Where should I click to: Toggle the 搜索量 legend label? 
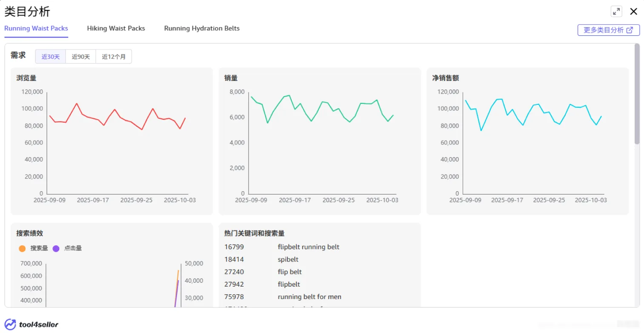coord(39,248)
